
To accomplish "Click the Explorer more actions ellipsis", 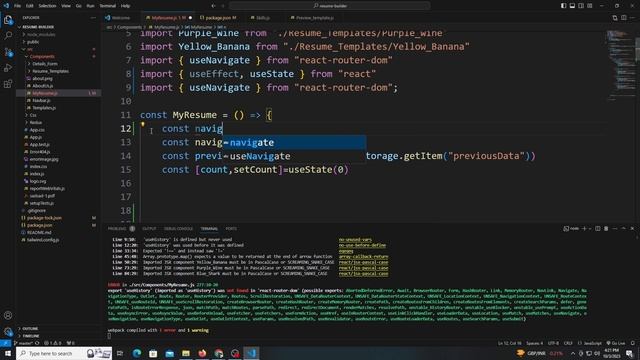I will tap(93, 18).
